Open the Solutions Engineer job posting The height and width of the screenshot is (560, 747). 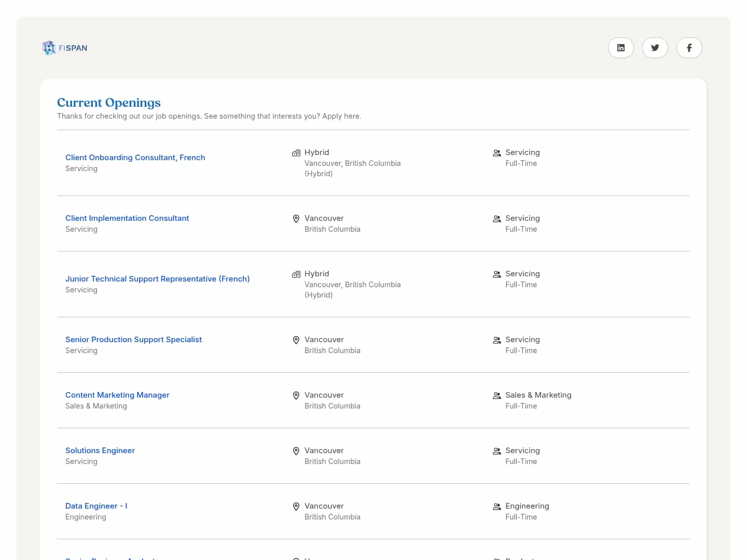point(100,451)
